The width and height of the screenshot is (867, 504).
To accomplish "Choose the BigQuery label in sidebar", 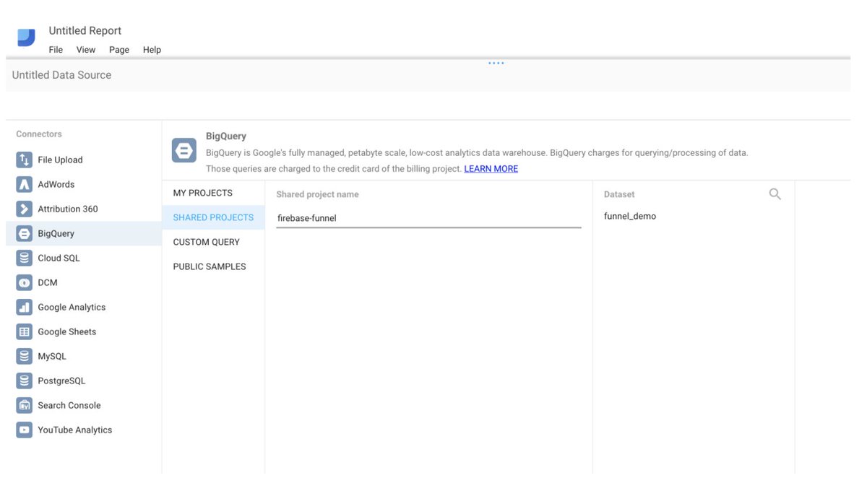I will 56,233.
